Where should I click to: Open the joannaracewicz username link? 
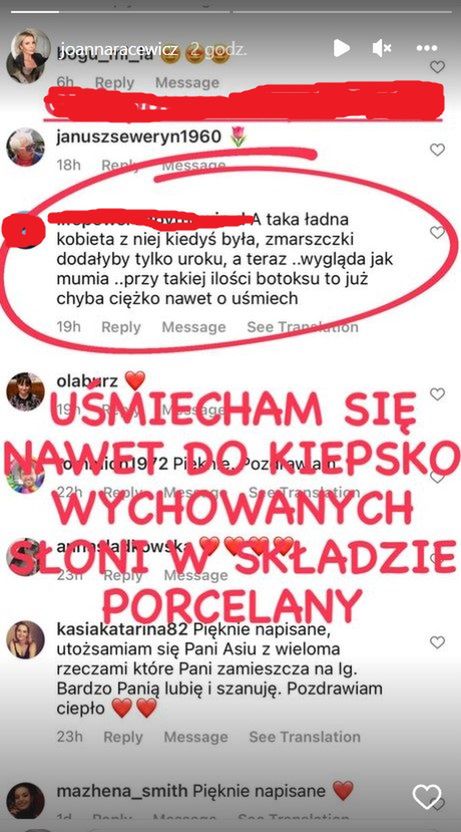coord(117,49)
